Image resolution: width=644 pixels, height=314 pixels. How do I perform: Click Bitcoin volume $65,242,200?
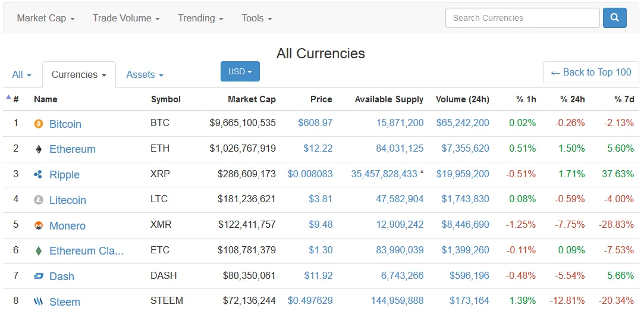(x=463, y=123)
